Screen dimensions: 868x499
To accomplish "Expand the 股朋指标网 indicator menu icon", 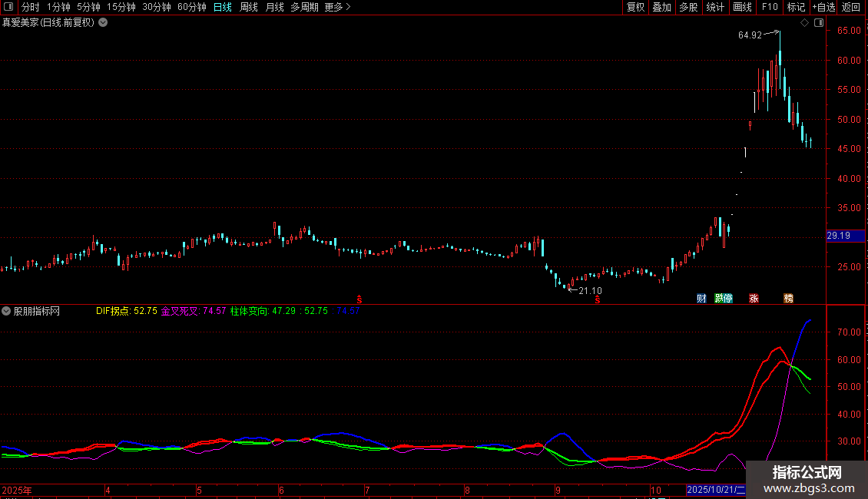I will 6,312.
